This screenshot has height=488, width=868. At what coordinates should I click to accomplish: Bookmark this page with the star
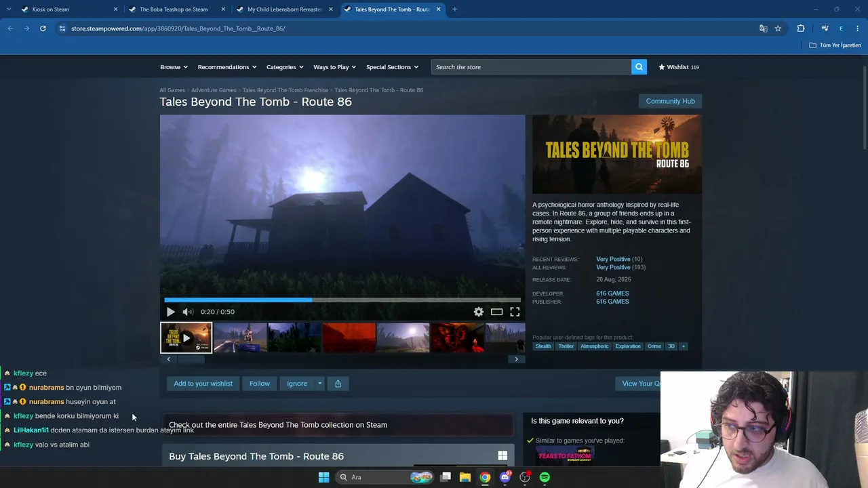click(778, 28)
